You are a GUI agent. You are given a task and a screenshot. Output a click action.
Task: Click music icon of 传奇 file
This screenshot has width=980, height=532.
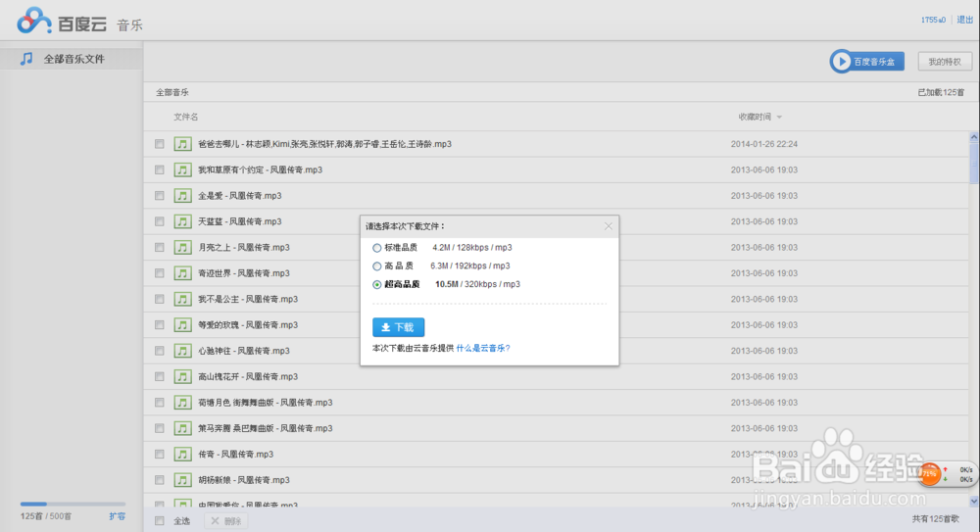(182, 454)
